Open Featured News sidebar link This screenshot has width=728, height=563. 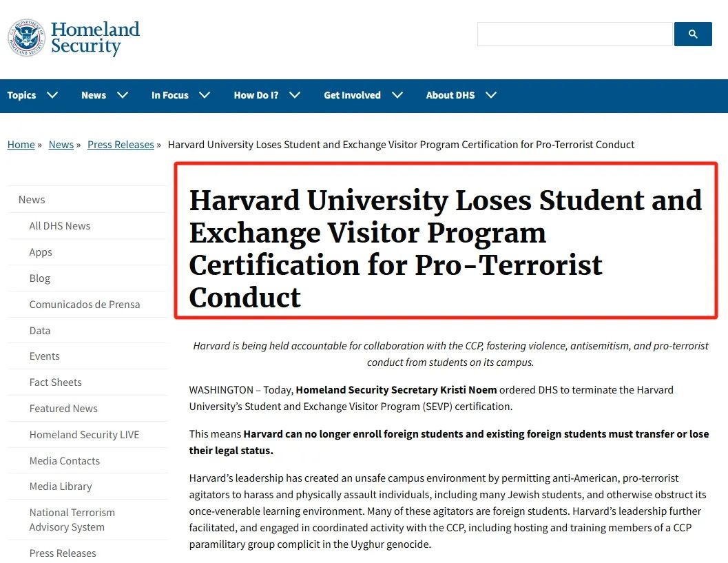tap(63, 409)
